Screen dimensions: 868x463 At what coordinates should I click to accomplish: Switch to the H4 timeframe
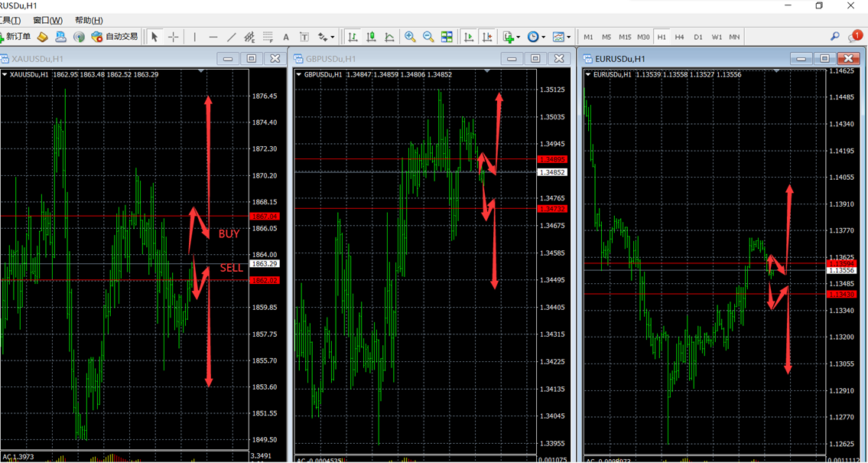point(679,37)
